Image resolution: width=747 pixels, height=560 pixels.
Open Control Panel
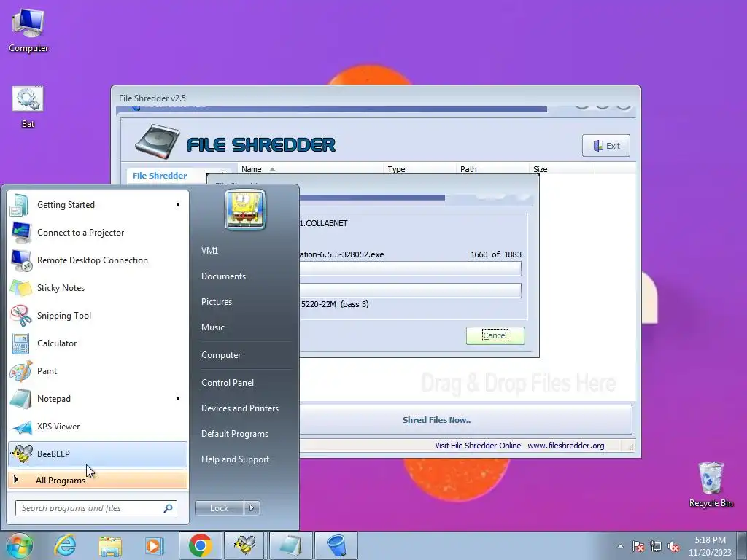click(x=228, y=383)
